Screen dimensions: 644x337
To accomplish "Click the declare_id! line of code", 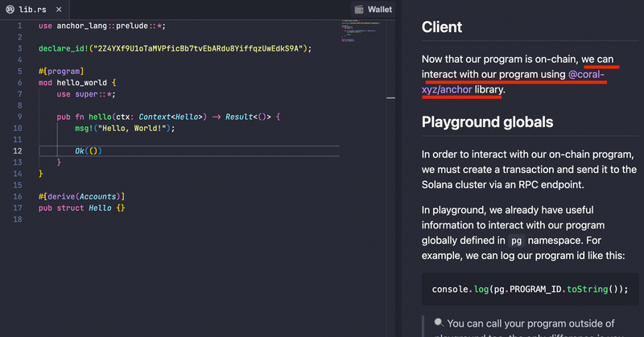I will [x=175, y=48].
